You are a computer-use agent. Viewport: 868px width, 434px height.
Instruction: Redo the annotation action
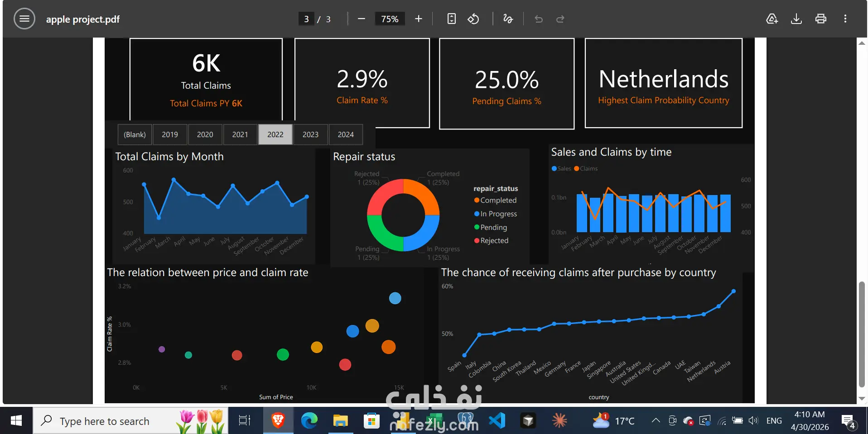point(560,19)
